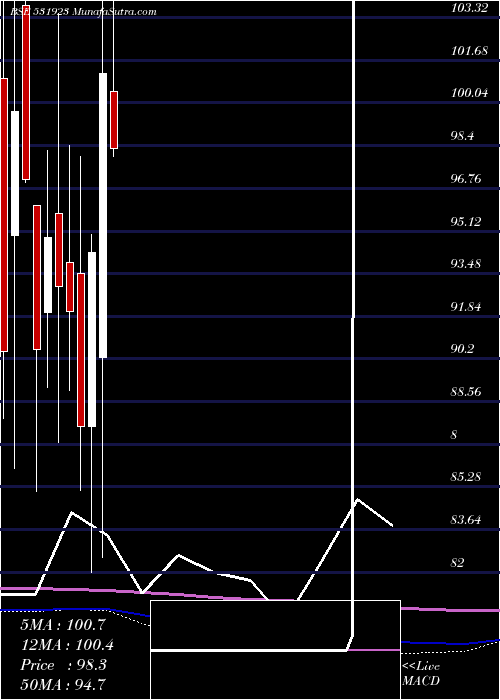The image size is (500, 700).
Task: Click the 96.76 price axis label
Action: pos(466,179)
